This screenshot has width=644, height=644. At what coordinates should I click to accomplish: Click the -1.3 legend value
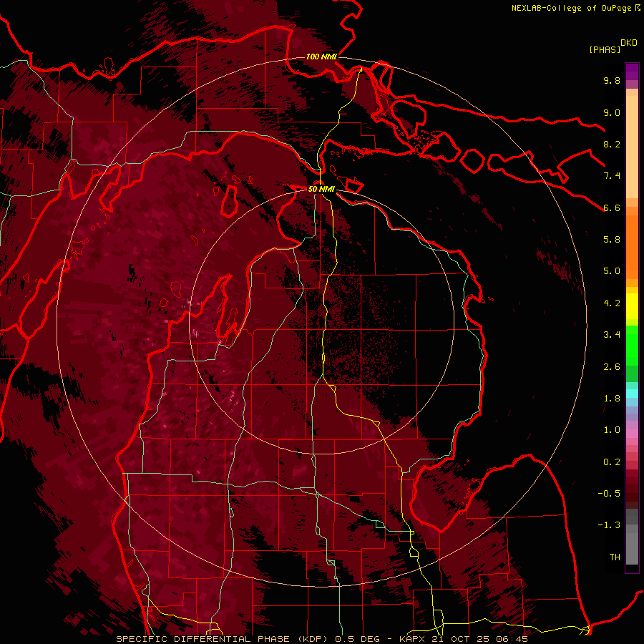(609, 525)
